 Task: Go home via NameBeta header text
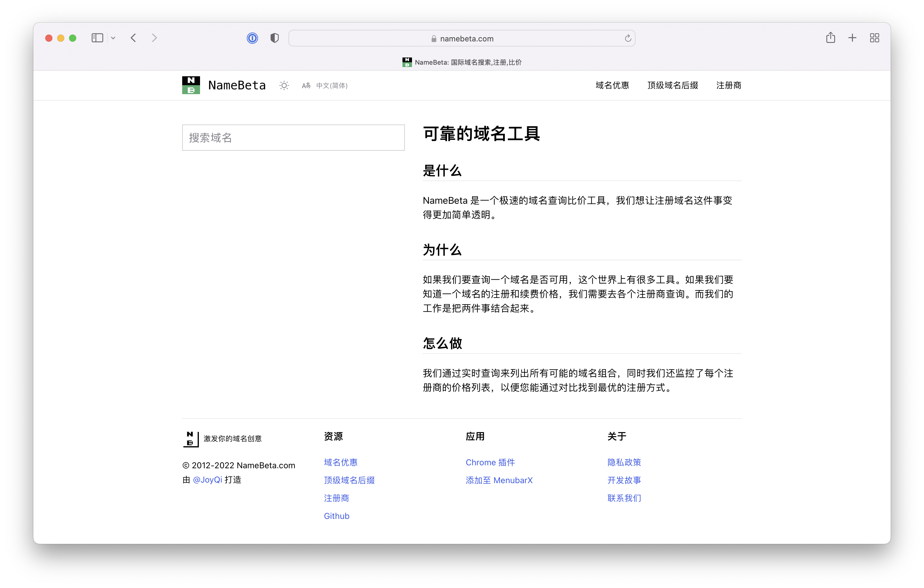[237, 85]
